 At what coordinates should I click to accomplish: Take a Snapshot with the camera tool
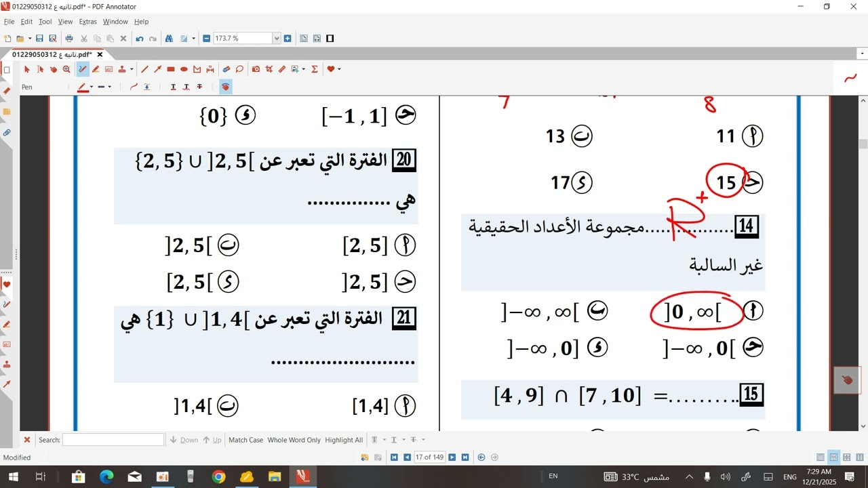pos(256,69)
